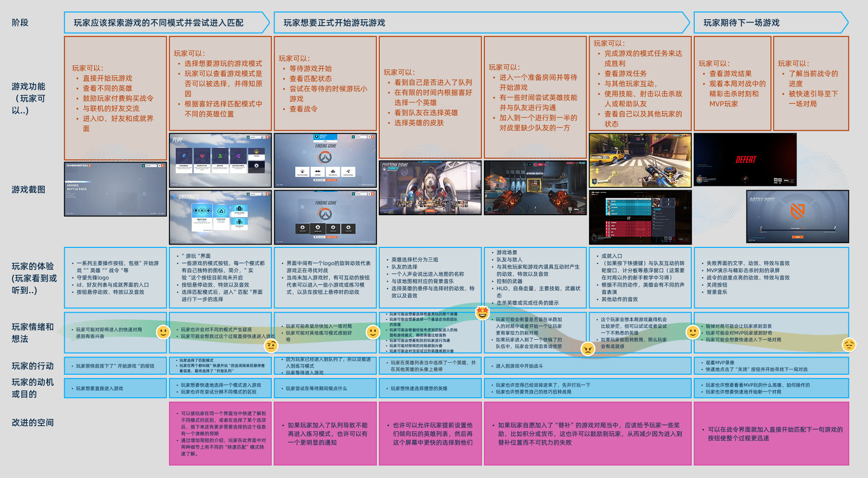Click the motivation text 玩家尝试在等待期间做点什么

(316, 389)
